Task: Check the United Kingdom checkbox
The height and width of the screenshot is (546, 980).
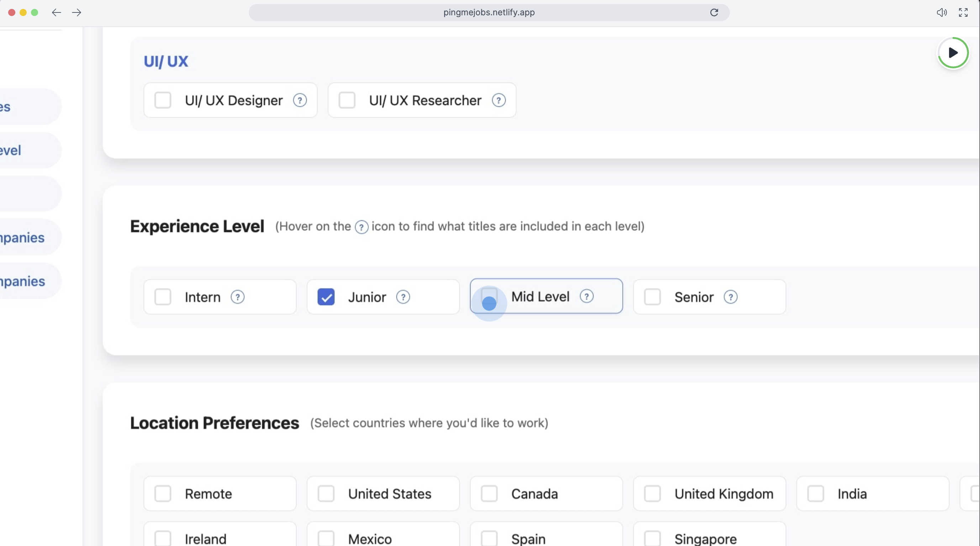Action: point(653,494)
